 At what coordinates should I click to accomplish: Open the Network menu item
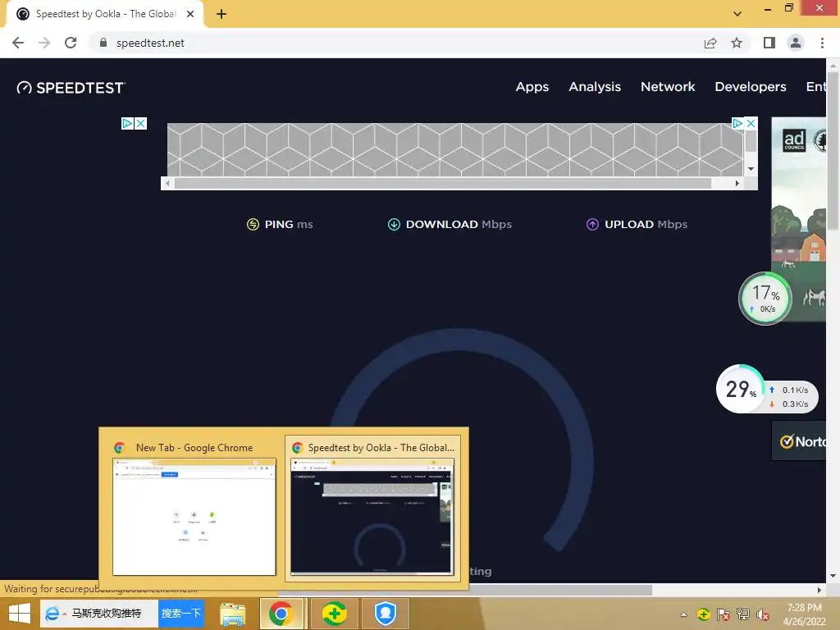(x=668, y=87)
